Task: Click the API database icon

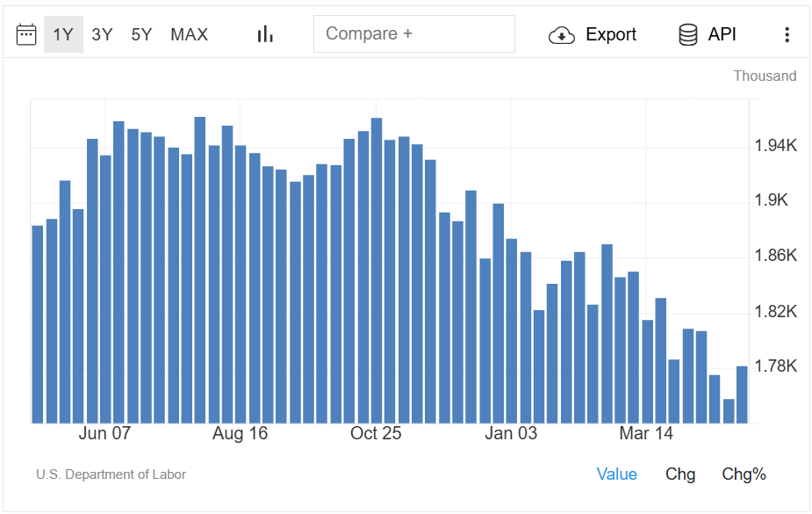Action: click(x=687, y=35)
